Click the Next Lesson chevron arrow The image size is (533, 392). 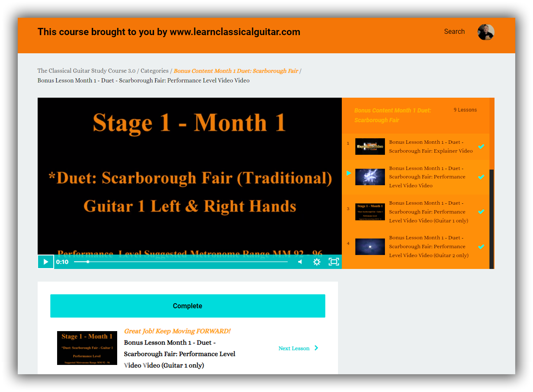315,348
